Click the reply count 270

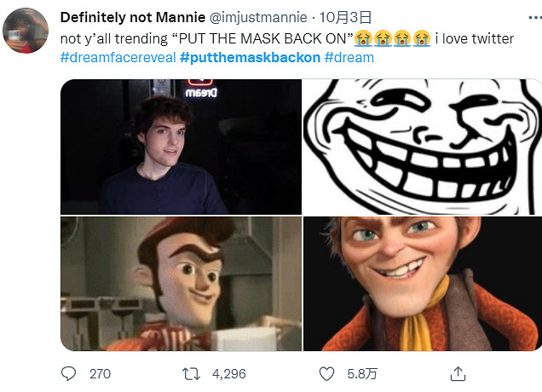100,373
